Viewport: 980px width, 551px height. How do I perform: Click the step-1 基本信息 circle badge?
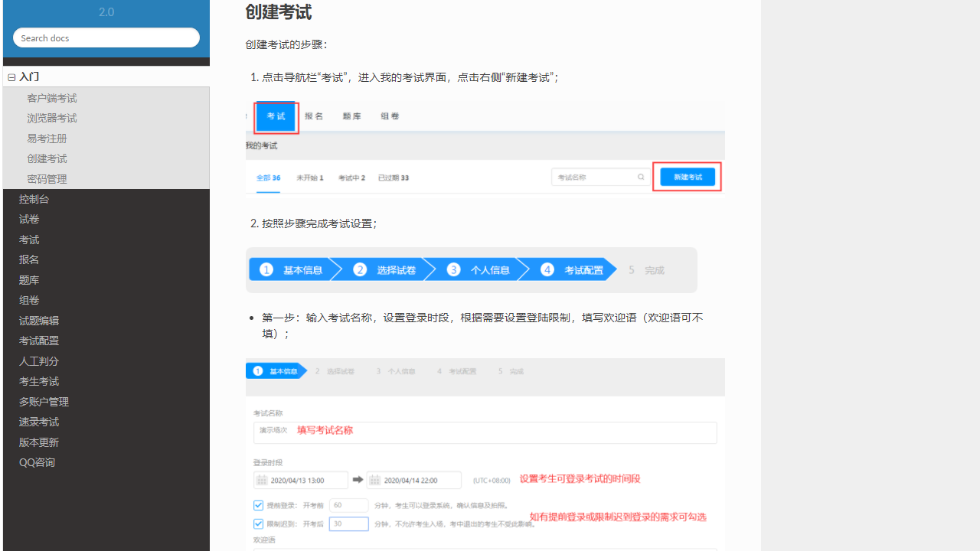pos(266,269)
